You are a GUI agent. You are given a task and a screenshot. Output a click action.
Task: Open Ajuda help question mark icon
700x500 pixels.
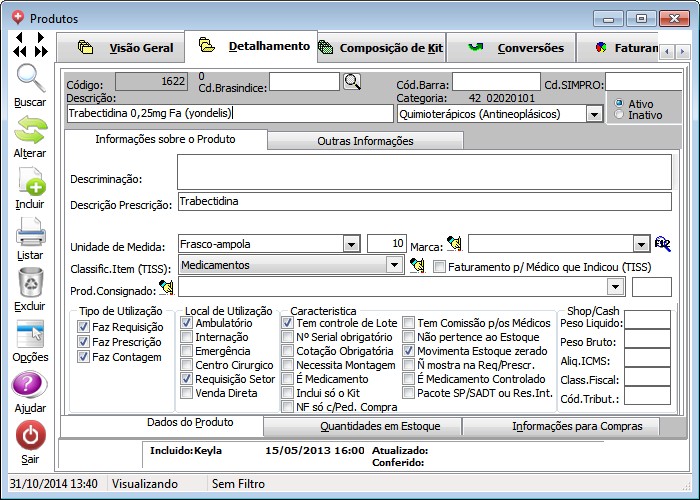30,385
